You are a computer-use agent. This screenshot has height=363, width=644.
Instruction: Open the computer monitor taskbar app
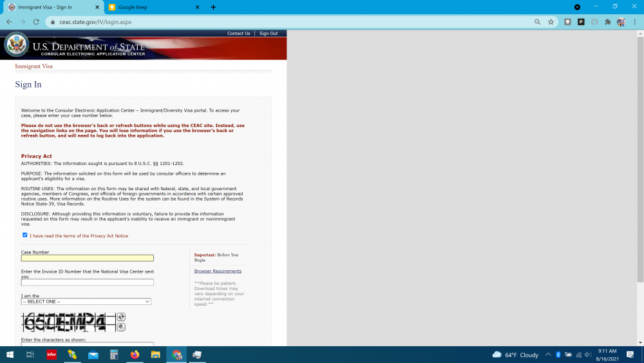[197, 355]
